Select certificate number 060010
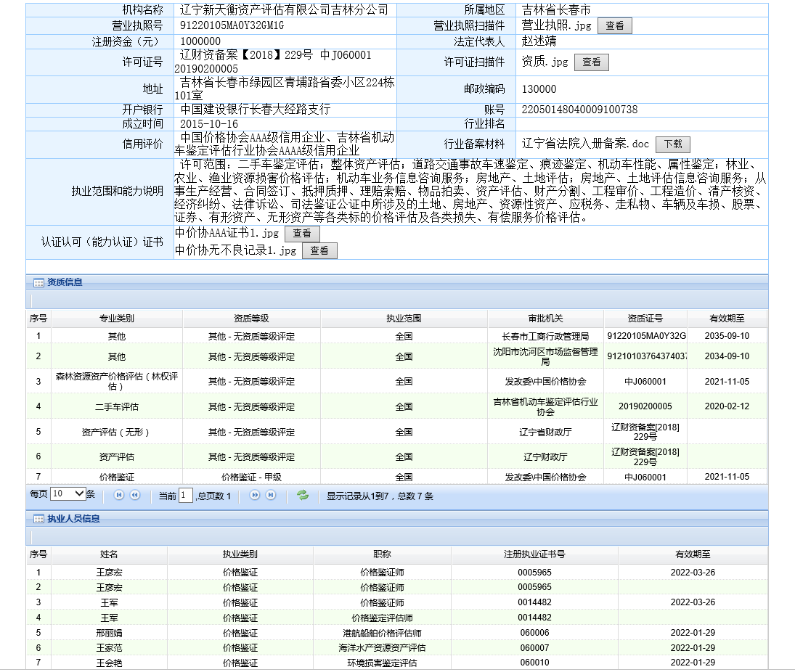This screenshot has width=795, height=672. [x=534, y=663]
